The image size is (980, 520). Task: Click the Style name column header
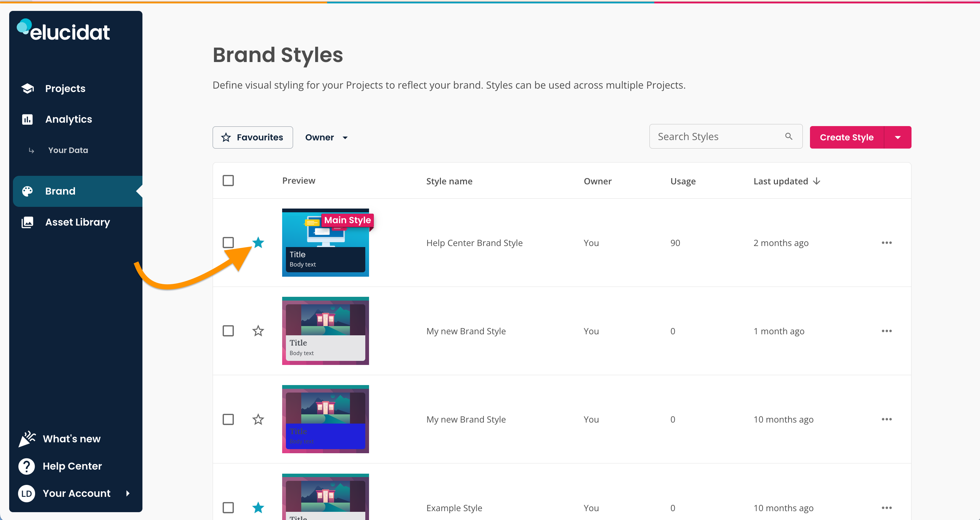[x=449, y=181]
